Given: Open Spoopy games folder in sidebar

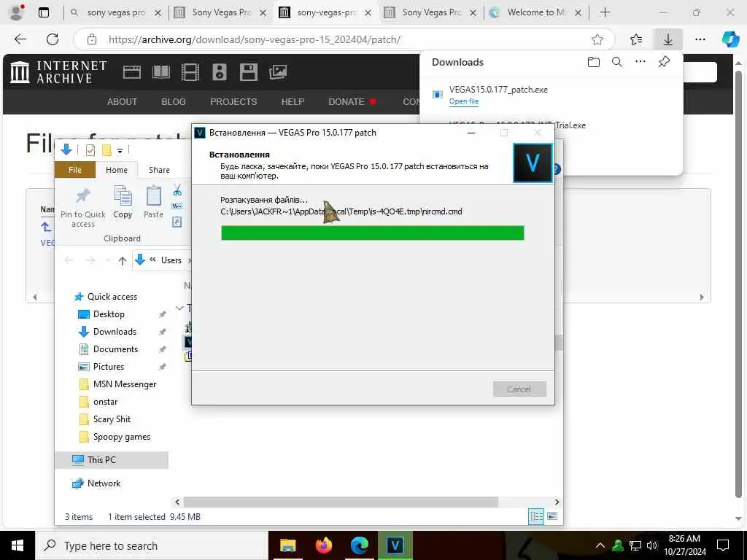Looking at the screenshot, I should tap(122, 437).
